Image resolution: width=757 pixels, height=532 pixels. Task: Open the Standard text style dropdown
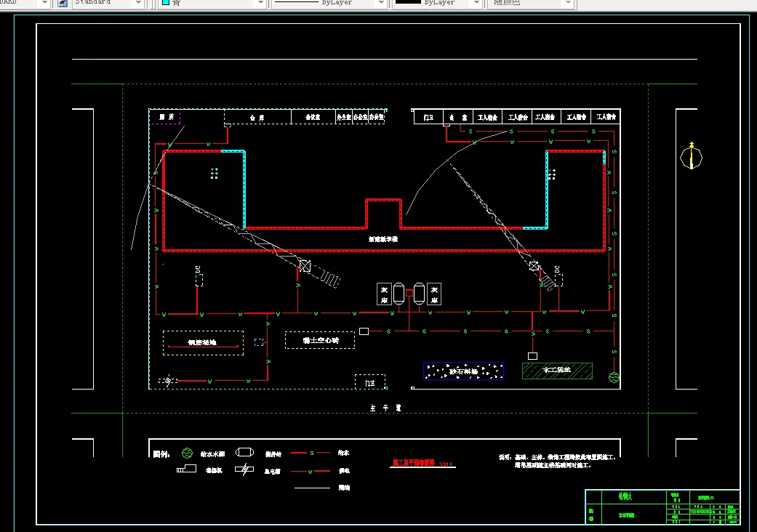139,3
